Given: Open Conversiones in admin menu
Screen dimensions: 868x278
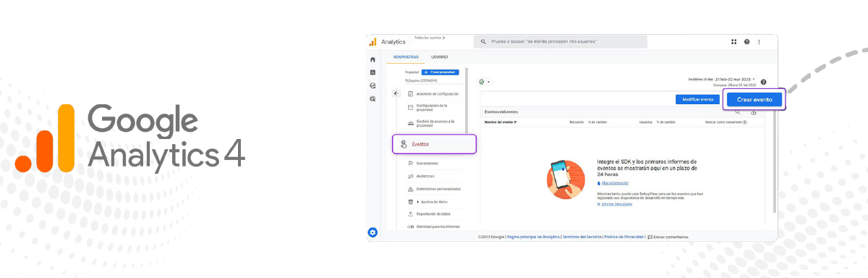Looking at the screenshot, I should pyautogui.click(x=427, y=164).
